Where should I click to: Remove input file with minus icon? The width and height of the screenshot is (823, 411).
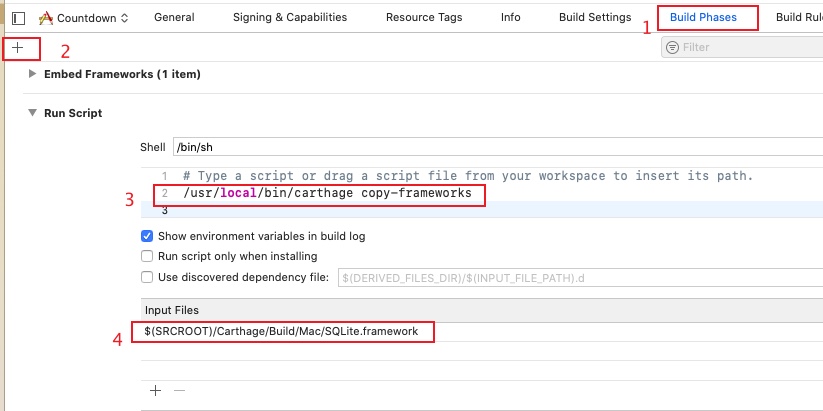[x=179, y=391]
